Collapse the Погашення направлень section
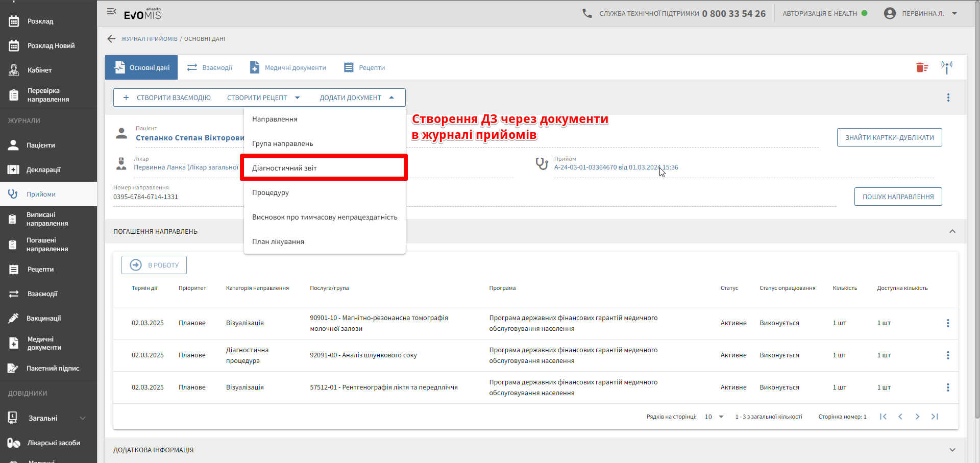 point(952,231)
